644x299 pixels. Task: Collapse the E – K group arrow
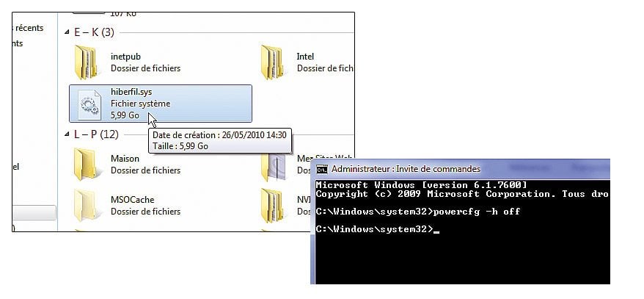pyautogui.click(x=67, y=32)
